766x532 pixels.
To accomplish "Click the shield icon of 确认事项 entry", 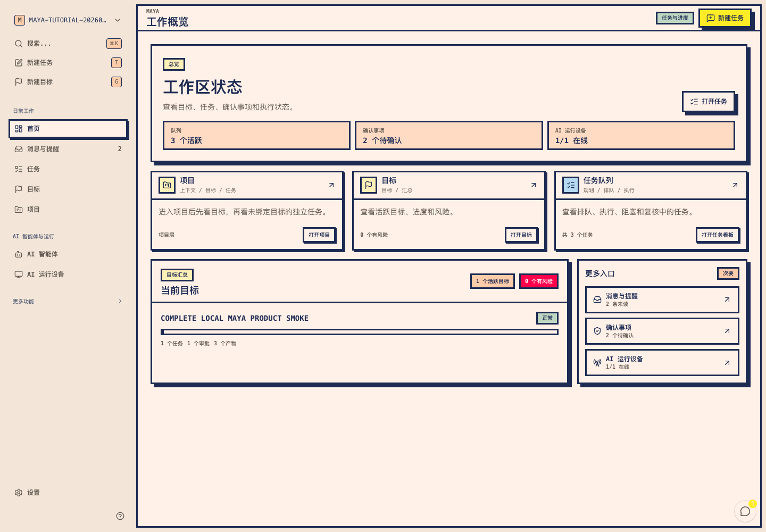I will (x=597, y=331).
